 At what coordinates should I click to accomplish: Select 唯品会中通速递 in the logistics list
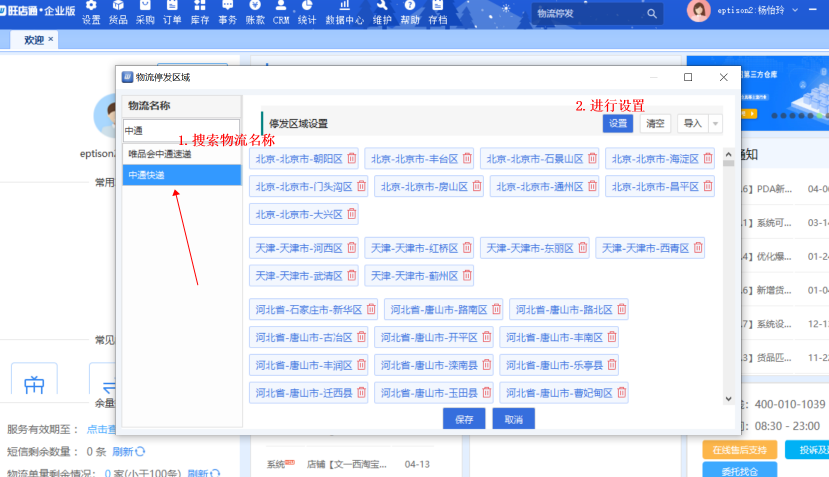(x=181, y=154)
